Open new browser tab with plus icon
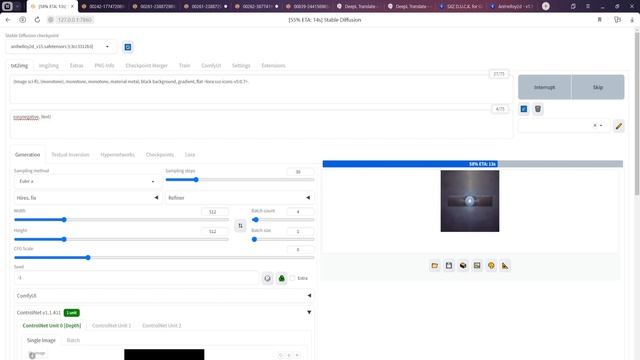Image resolution: width=640 pixels, height=360 pixels. pos(546,6)
